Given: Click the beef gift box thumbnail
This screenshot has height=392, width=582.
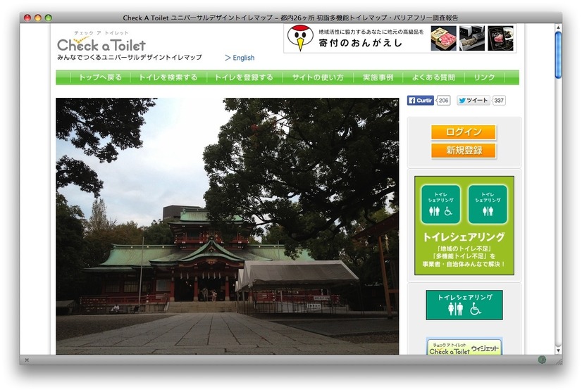Looking at the screenshot, I should pos(444,38).
